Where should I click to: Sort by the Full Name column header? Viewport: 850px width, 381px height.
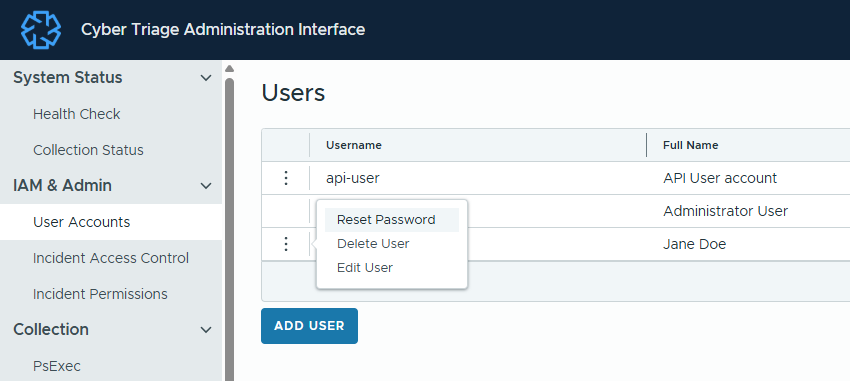[691, 145]
